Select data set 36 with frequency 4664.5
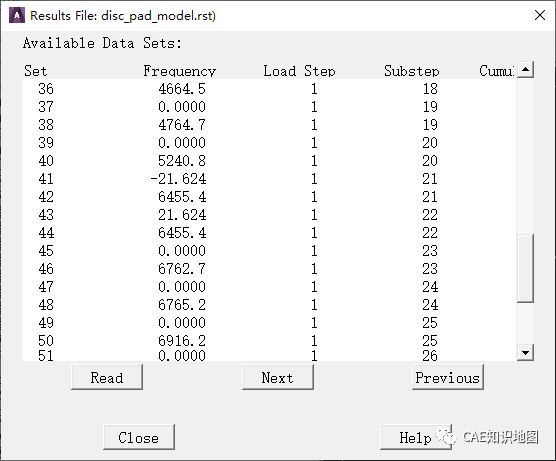This screenshot has height=461, width=556. coord(269,89)
